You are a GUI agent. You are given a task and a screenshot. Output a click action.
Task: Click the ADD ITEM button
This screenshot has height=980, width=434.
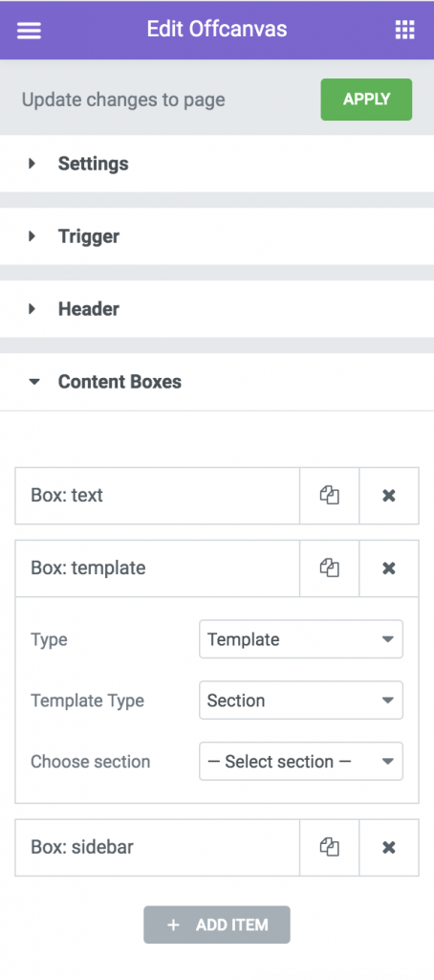217,925
